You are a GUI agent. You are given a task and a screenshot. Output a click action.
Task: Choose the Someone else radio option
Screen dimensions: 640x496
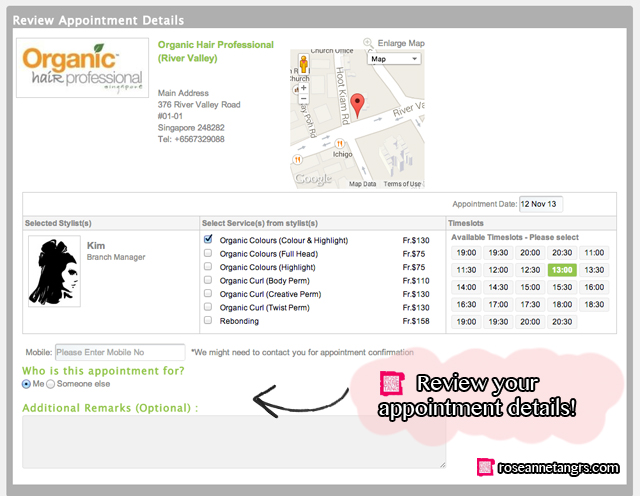51,384
